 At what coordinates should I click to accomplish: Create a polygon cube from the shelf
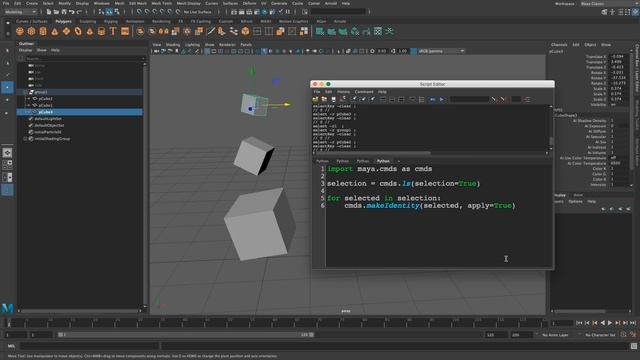pyautogui.click(x=31, y=31)
